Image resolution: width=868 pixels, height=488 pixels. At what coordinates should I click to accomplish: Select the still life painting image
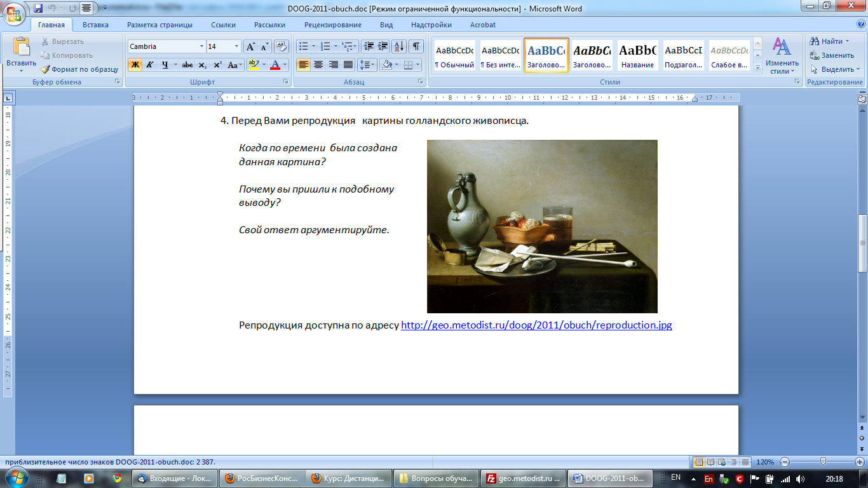[542, 226]
